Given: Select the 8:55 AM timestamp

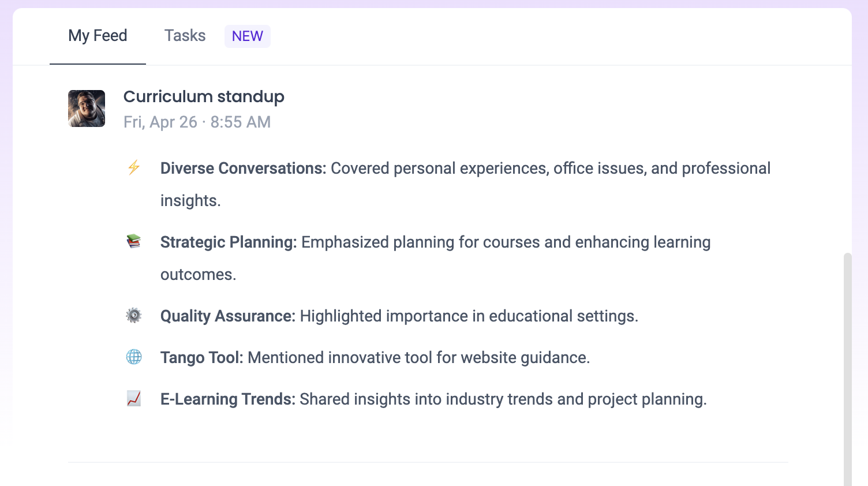Looking at the screenshot, I should coord(240,122).
